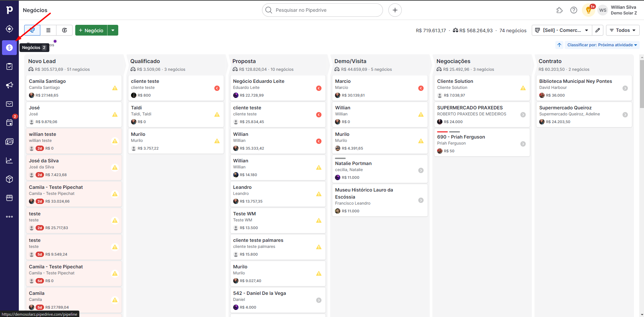644x317 pixels.
Task: Open Taldi deal card
Action: tap(176, 114)
